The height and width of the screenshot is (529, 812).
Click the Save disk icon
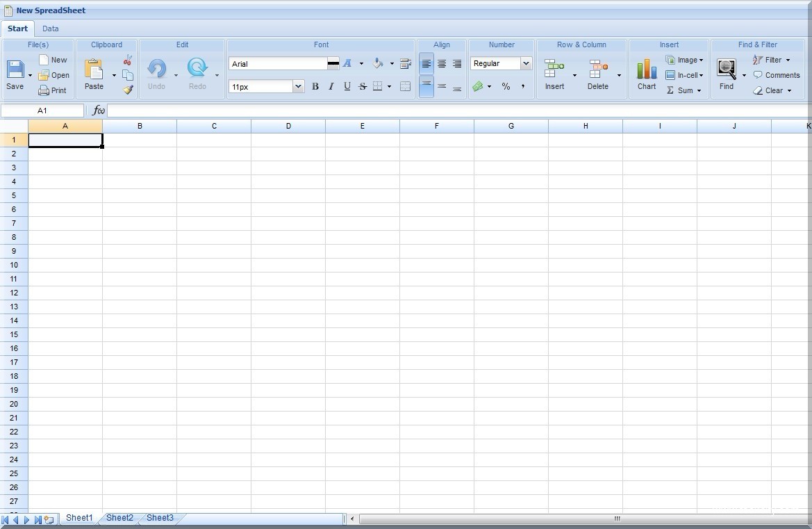coord(15,70)
